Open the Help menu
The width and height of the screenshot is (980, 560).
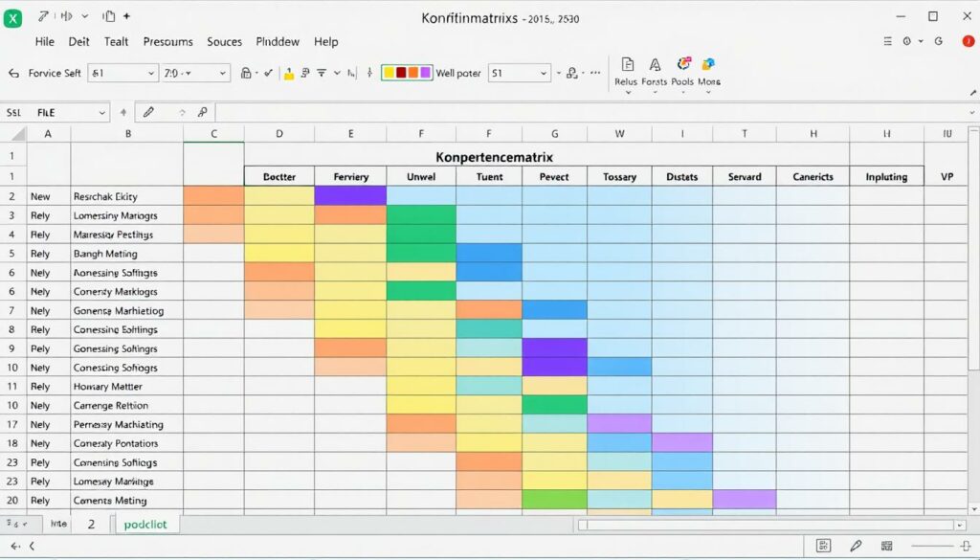[326, 42]
